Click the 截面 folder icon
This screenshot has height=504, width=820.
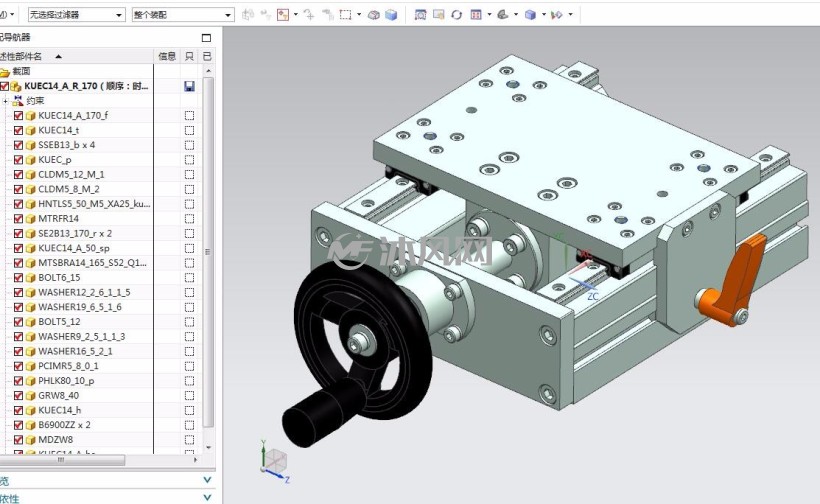pyautogui.click(x=5, y=72)
